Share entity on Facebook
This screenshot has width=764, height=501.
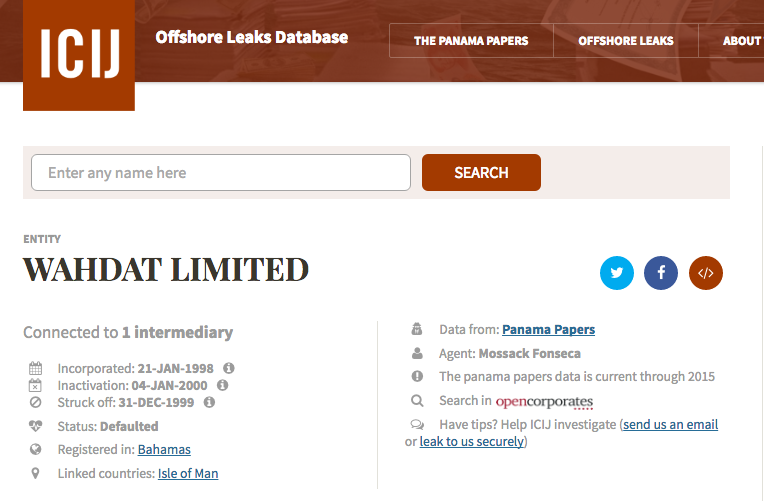(x=661, y=272)
